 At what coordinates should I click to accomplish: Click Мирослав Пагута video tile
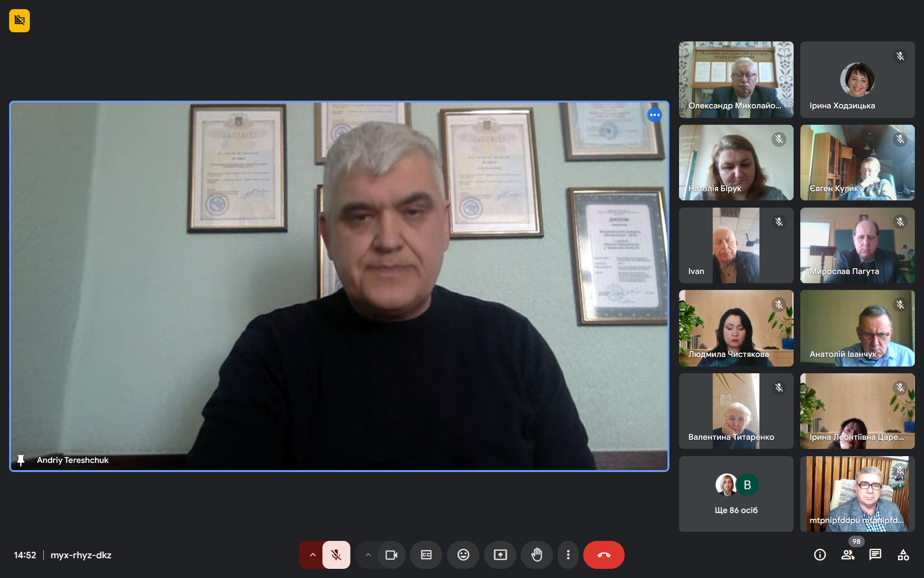click(x=857, y=245)
